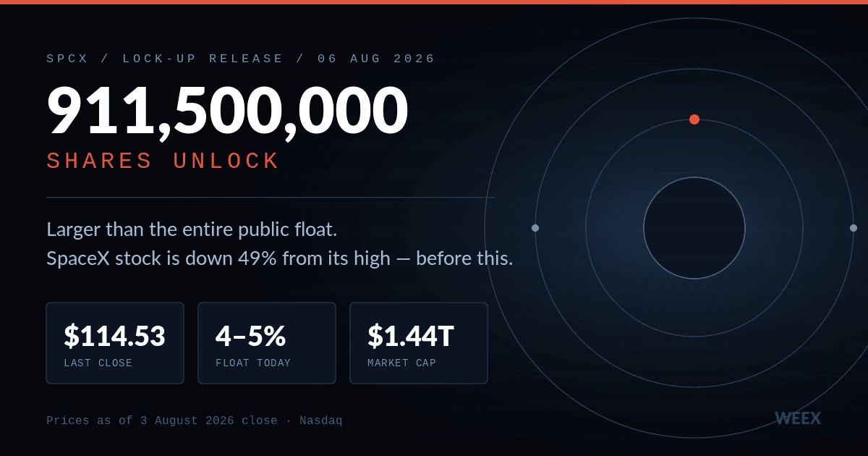Click the 06 AUG 2026 date text
The width and height of the screenshot is (868, 456).
click(377, 59)
